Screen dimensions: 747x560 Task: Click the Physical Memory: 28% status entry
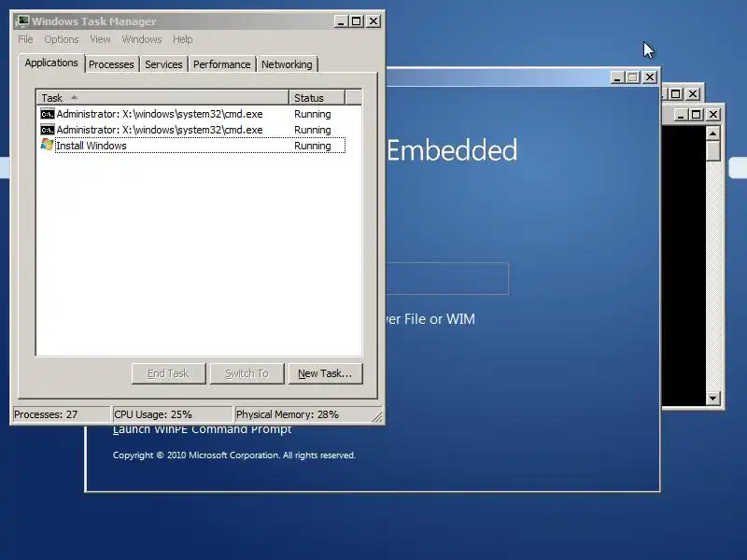(303, 414)
